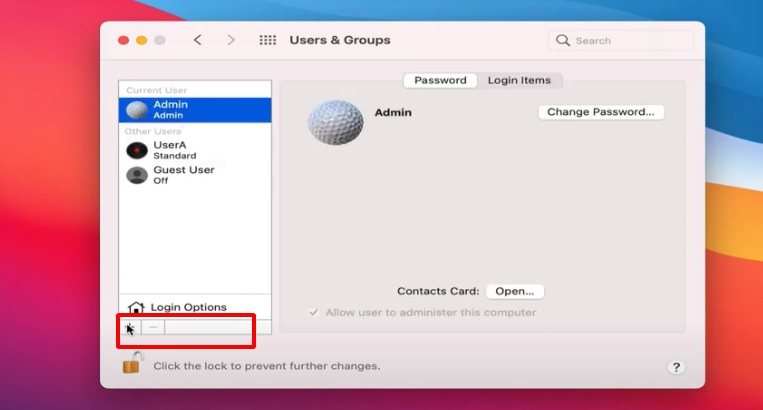The image size is (763, 410).
Task: Click the search magnifier icon
Action: (563, 40)
